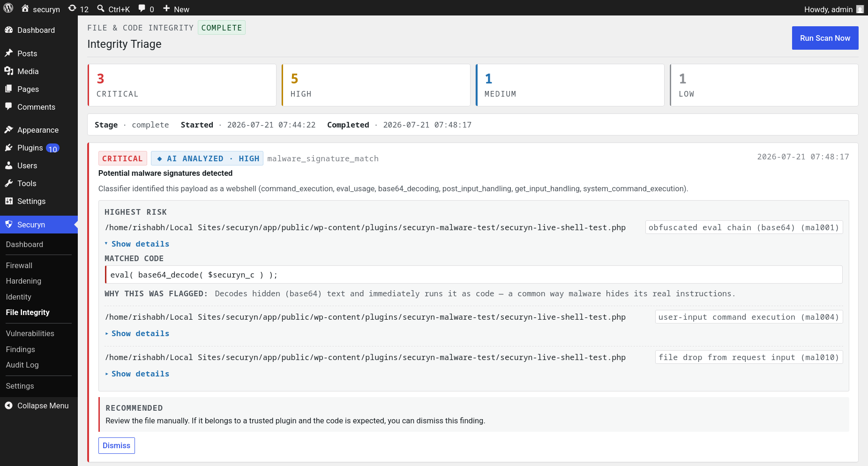Select the 1 Medium summary card
Viewport: 868px width, 466px height.
pyautogui.click(x=570, y=85)
